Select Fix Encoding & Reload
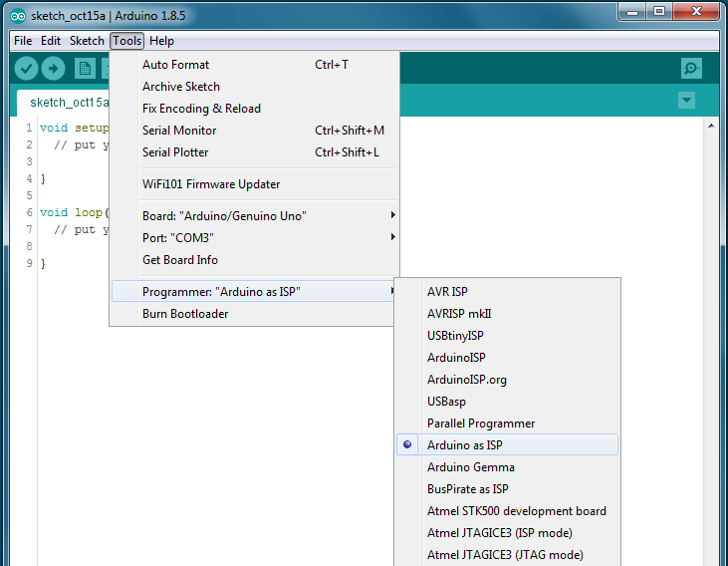 [254, 109]
